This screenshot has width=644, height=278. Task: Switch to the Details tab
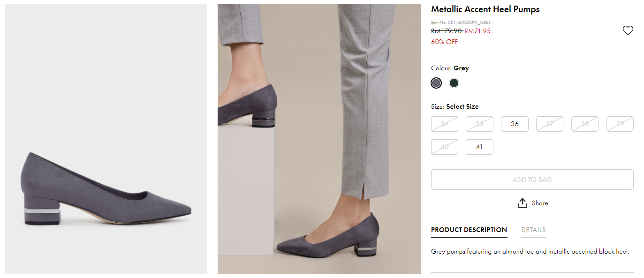pos(533,230)
